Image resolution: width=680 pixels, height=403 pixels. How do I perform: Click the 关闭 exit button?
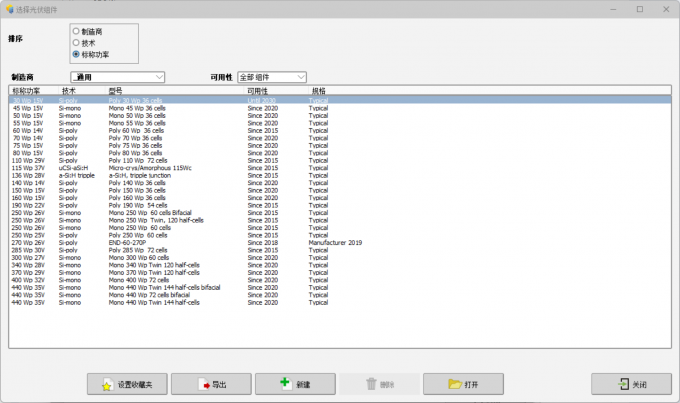pyautogui.click(x=631, y=384)
